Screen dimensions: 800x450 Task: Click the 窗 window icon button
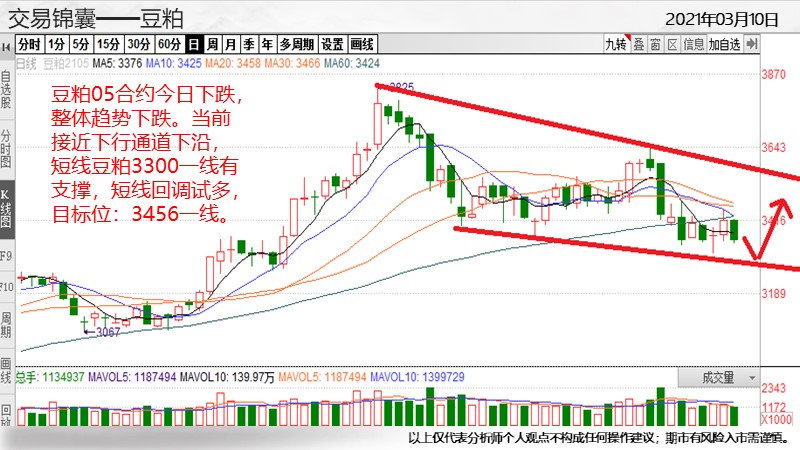[654, 44]
